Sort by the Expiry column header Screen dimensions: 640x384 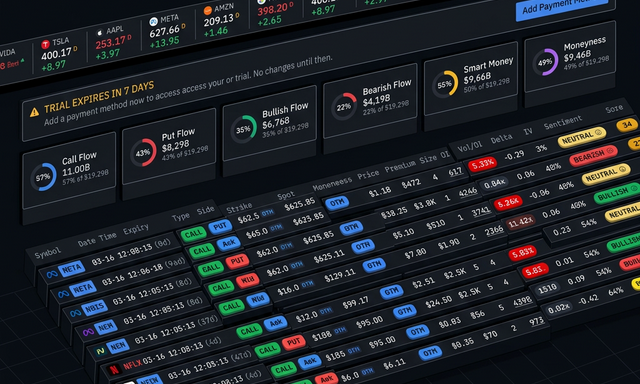pos(136,230)
